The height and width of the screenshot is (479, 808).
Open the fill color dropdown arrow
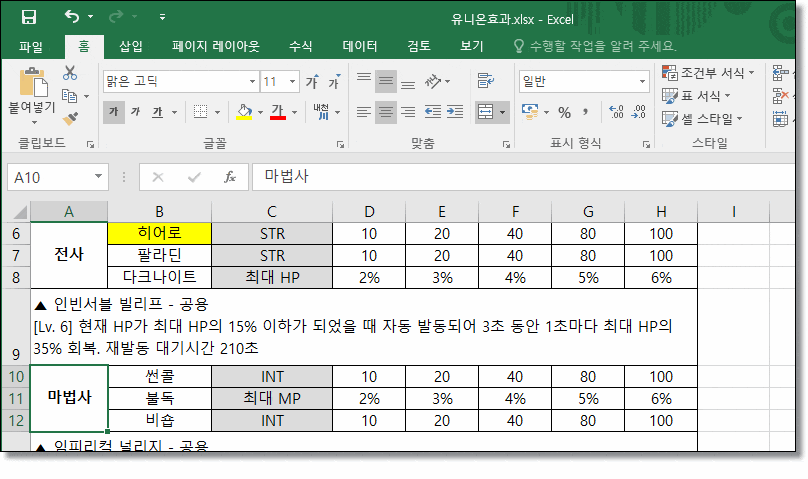point(260,112)
